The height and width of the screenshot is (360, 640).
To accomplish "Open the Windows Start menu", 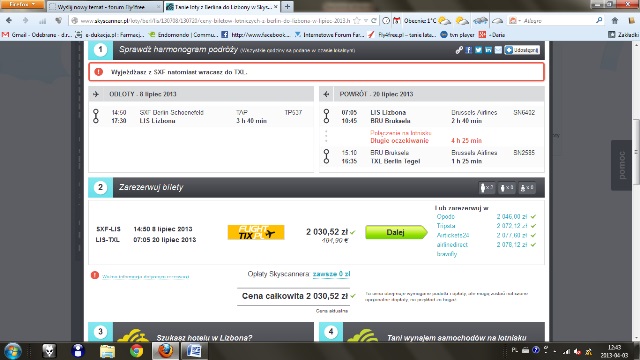I will tap(13, 351).
